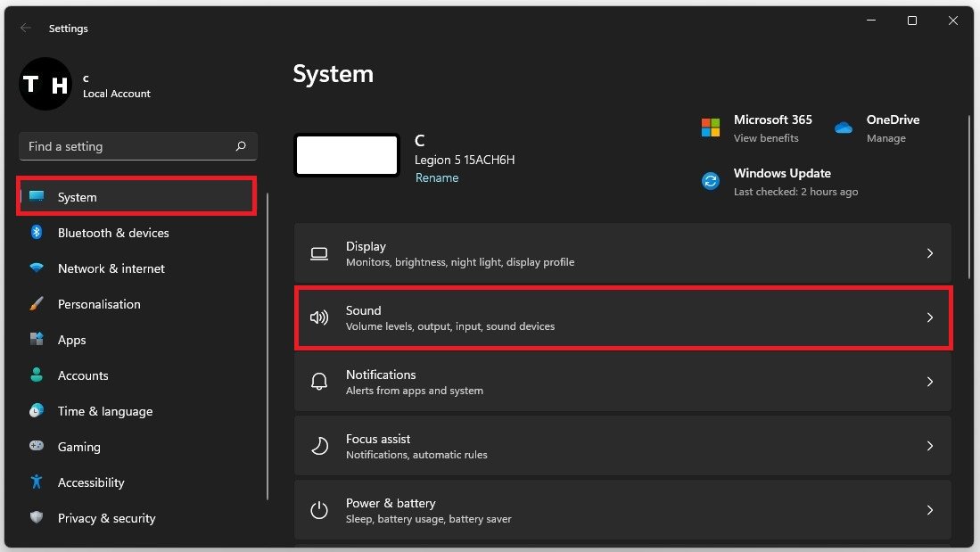The height and width of the screenshot is (552, 980).
Task: Go to Time & language settings
Action: tap(104, 411)
